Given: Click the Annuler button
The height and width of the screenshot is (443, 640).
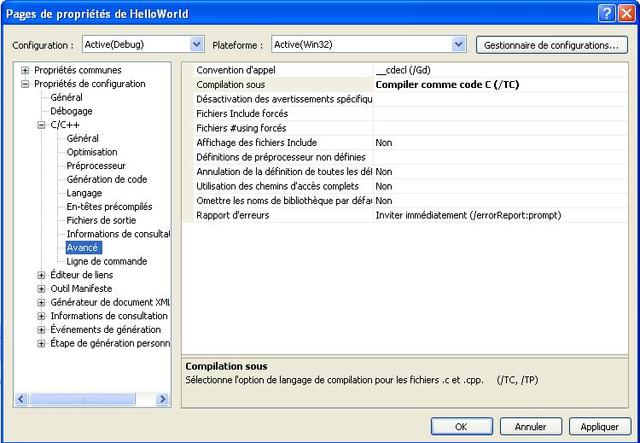Looking at the screenshot, I should 530,426.
